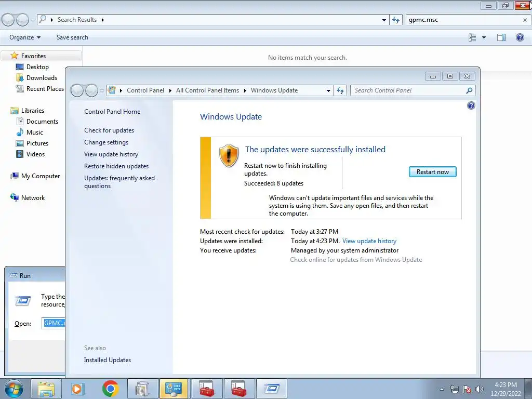The height and width of the screenshot is (399, 532).
Task: Expand arrow after All Control Panel Items
Action: (245, 90)
